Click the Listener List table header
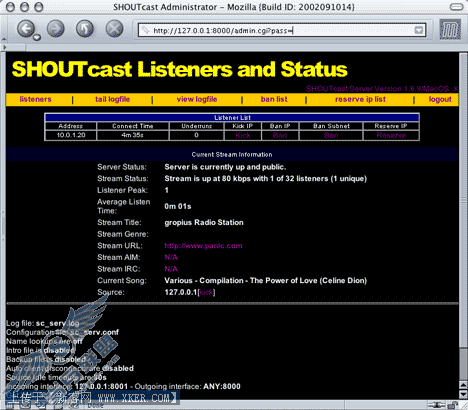The image size is (468, 410). (x=232, y=118)
